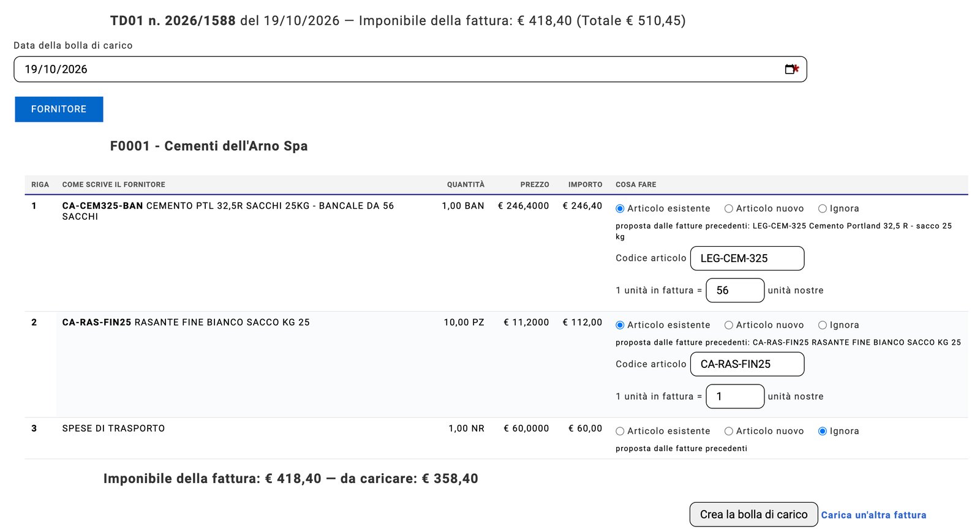This screenshot has height=532, width=980.
Task: Click the 'QUANTITÀ' column header
Action: click(466, 184)
